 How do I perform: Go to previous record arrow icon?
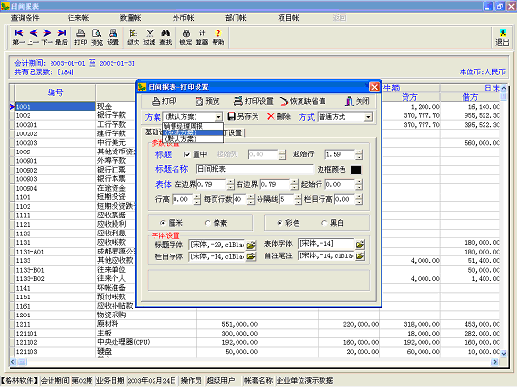click(33, 37)
